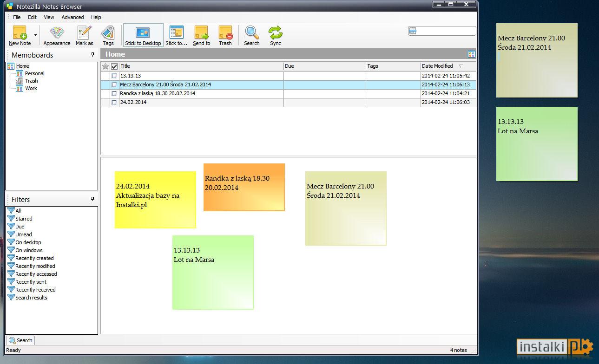Open the Appearance palette tool
Image resolution: width=599 pixels, height=364 pixels.
tap(57, 36)
